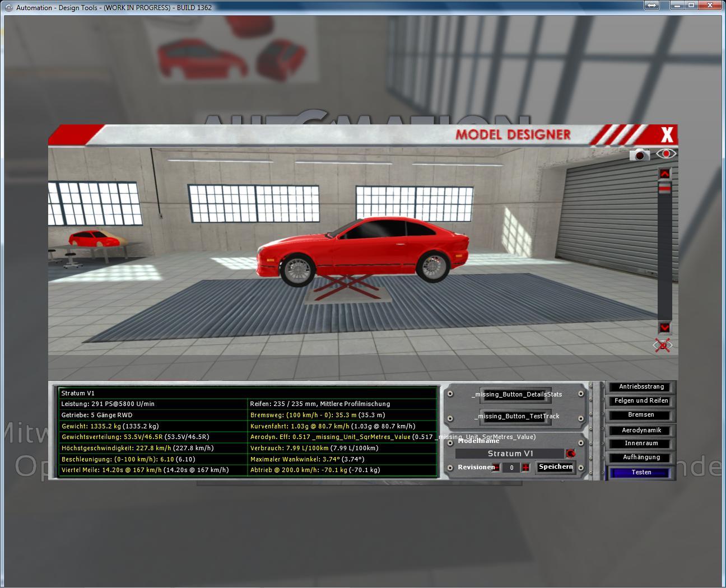Close the Model Designer with X
The width and height of the screenshot is (726, 588).
coord(667,135)
